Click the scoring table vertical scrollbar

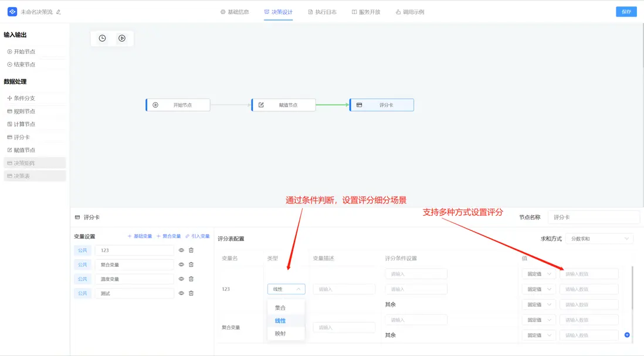[x=632, y=287]
